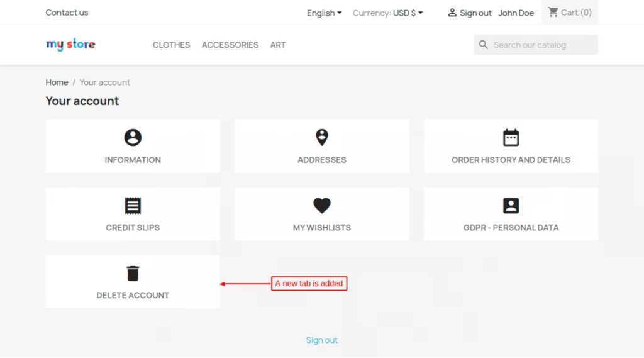Image resolution: width=644 pixels, height=358 pixels.
Task: Click the John Doe account name
Action: click(x=516, y=13)
